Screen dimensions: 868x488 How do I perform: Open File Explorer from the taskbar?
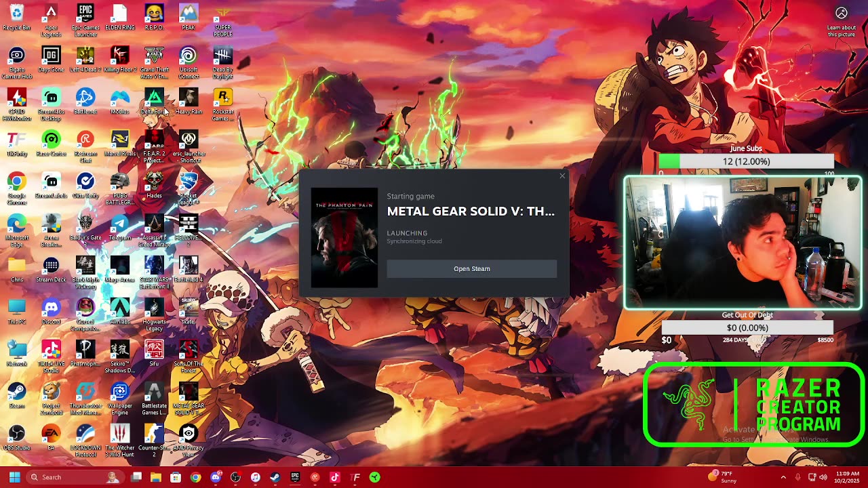point(156,477)
